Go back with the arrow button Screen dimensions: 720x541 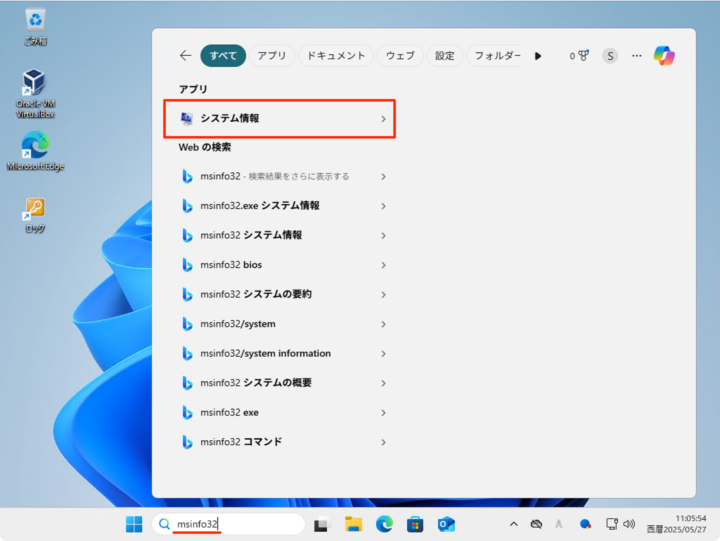click(186, 56)
